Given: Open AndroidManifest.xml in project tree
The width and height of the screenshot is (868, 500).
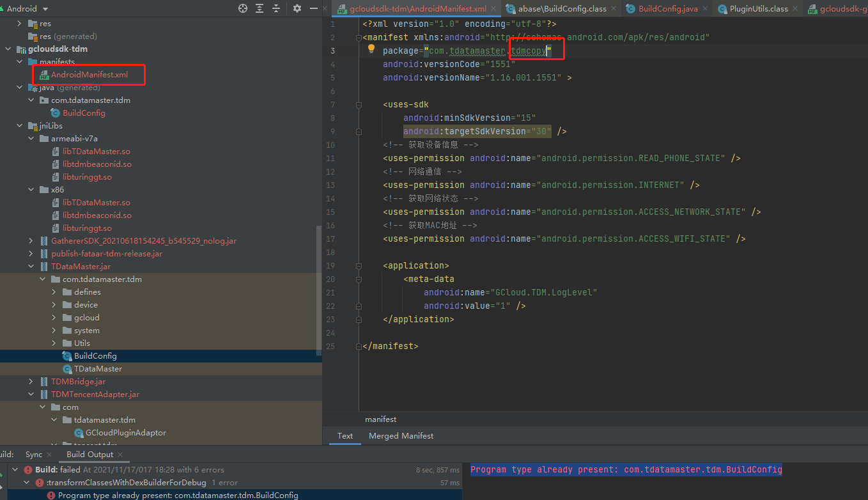Looking at the screenshot, I should tap(89, 75).
